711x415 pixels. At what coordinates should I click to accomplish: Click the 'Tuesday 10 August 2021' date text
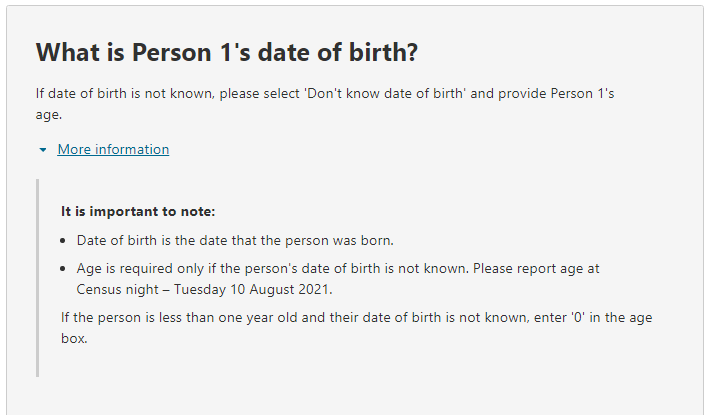[x=253, y=289]
